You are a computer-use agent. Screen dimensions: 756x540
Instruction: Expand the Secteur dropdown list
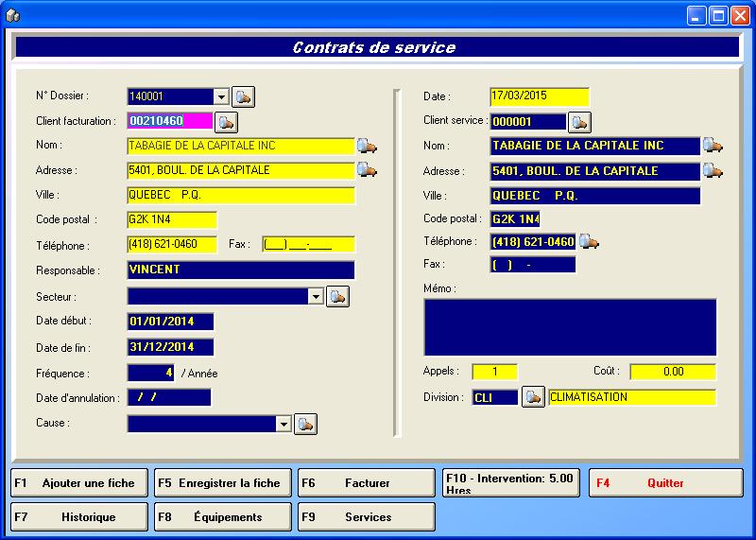[x=316, y=296]
